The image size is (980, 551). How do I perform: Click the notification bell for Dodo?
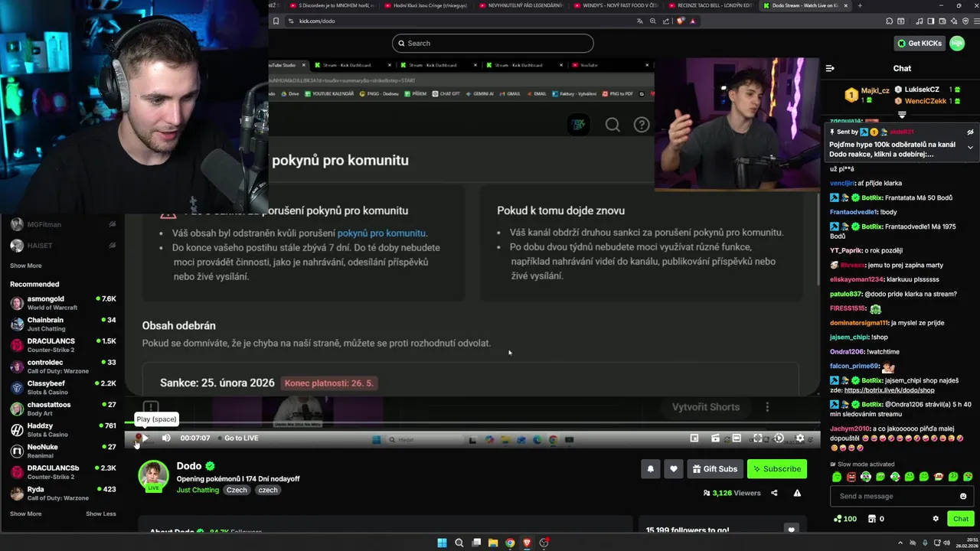click(651, 469)
